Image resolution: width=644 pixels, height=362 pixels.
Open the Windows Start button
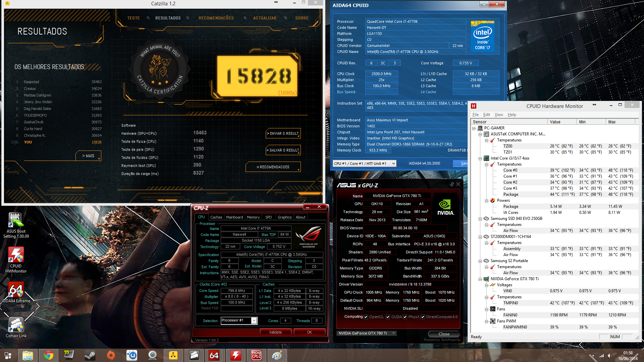tap(8, 356)
